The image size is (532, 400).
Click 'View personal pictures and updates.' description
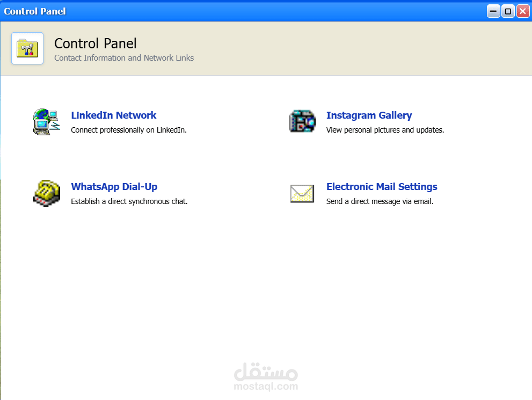pos(385,130)
